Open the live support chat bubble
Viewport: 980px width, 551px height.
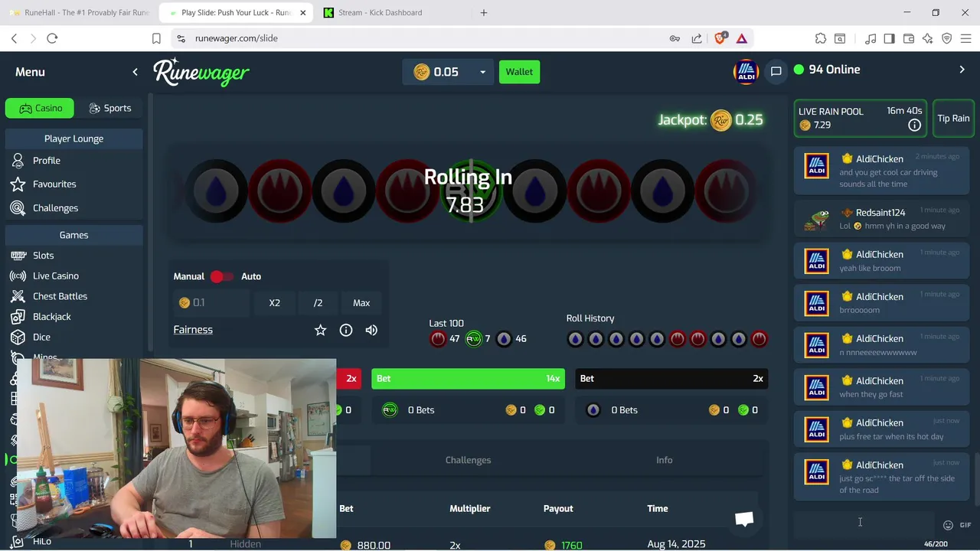[x=744, y=520]
